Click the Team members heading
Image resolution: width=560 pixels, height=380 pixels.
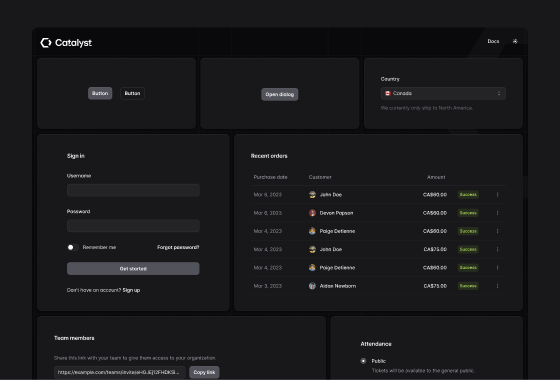(x=74, y=338)
